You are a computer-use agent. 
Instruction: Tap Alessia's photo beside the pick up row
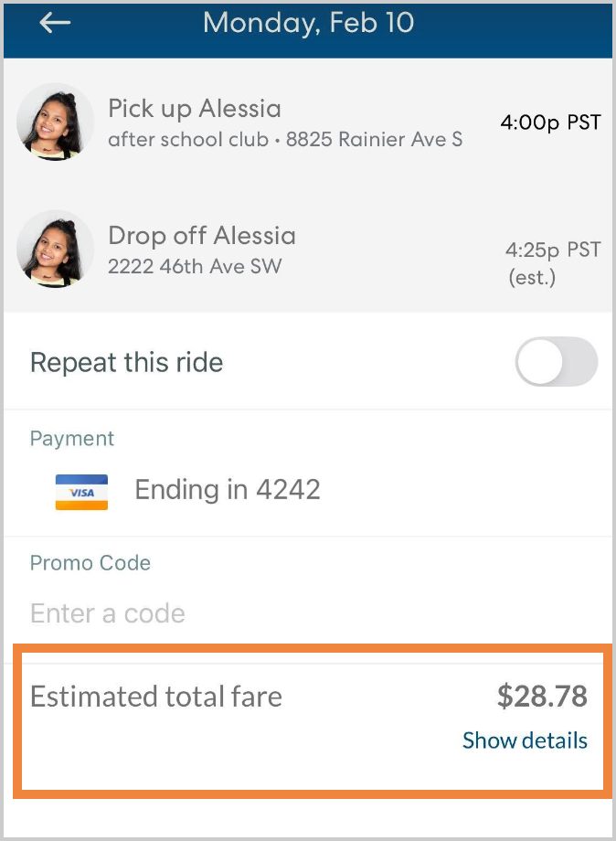click(56, 122)
